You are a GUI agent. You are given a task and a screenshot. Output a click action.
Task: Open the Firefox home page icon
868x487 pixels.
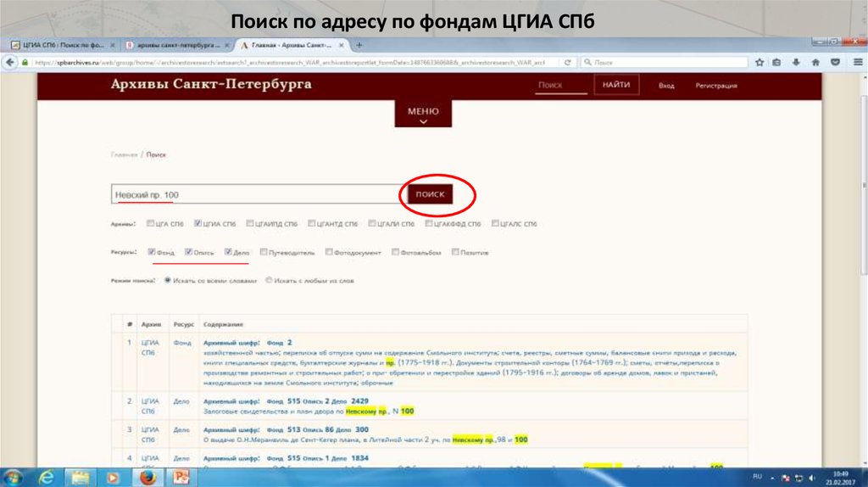tap(815, 62)
